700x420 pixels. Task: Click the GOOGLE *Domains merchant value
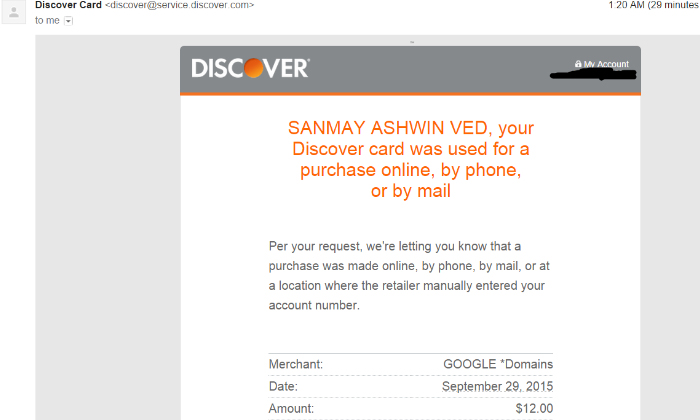(498, 364)
